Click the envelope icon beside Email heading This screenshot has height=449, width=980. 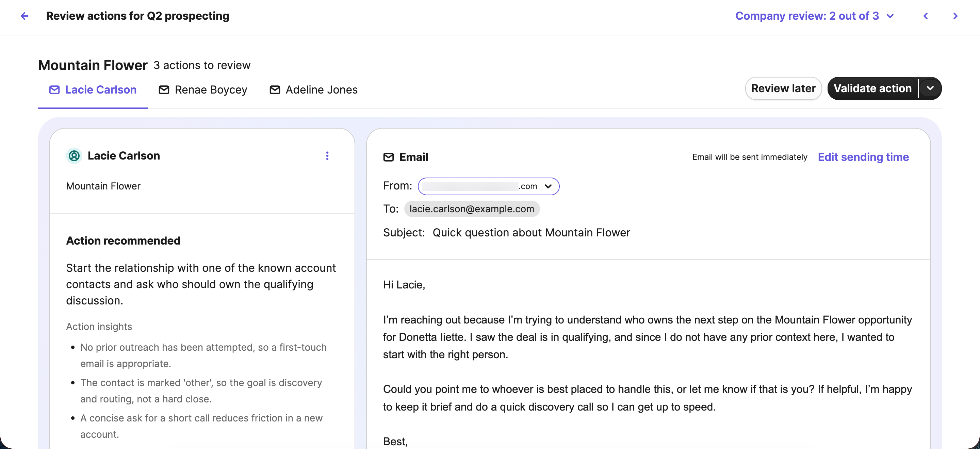(x=388, y=157)
